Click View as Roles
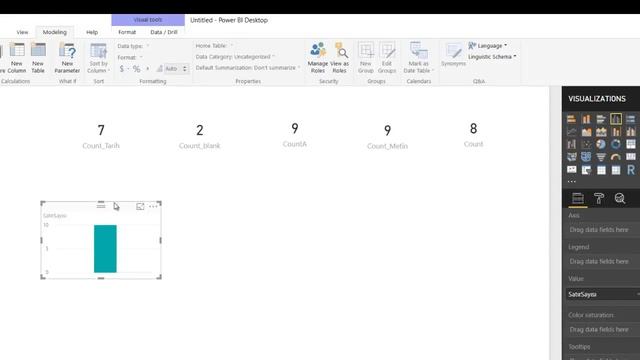Viewport: 640px width, 360px height. click(340, 58)
